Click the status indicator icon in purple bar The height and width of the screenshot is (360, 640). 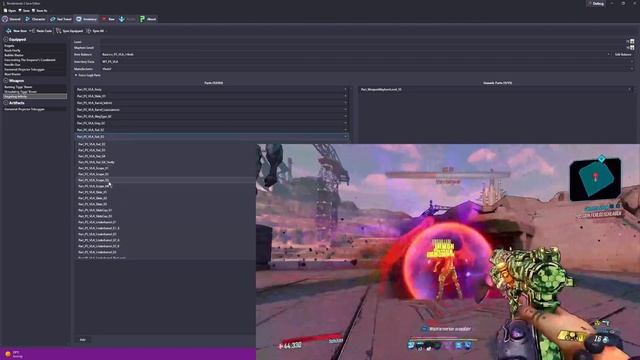pos(8,354)
